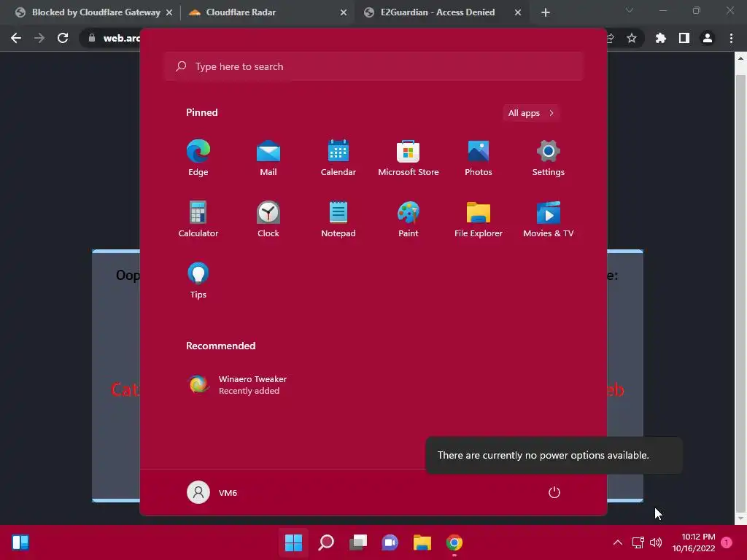Go back in Chrome
Viewport: 747px width, 560px height.
[x=16, y=38]
